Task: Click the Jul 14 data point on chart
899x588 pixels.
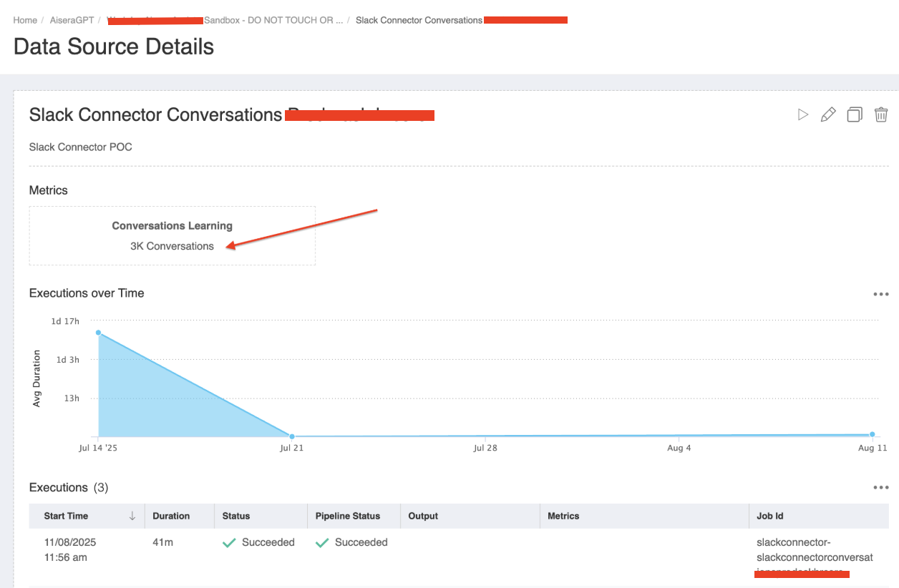Action: [x=98, y=332]
